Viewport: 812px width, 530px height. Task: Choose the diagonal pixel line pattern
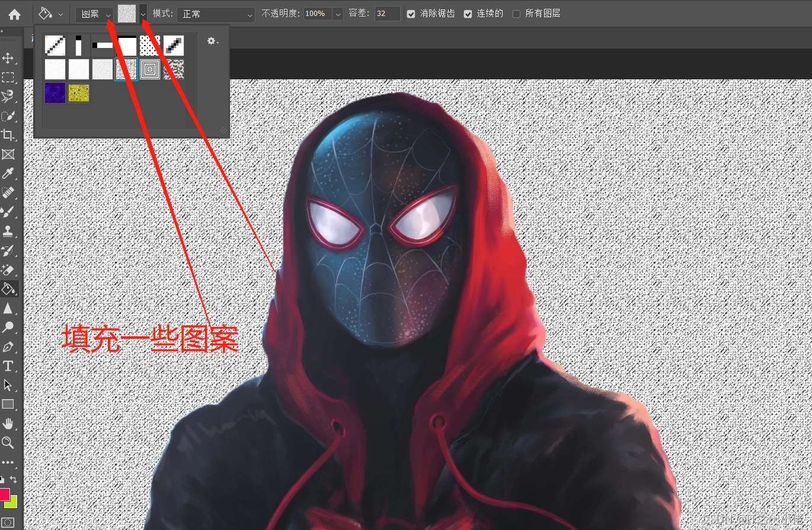(55, 46)
